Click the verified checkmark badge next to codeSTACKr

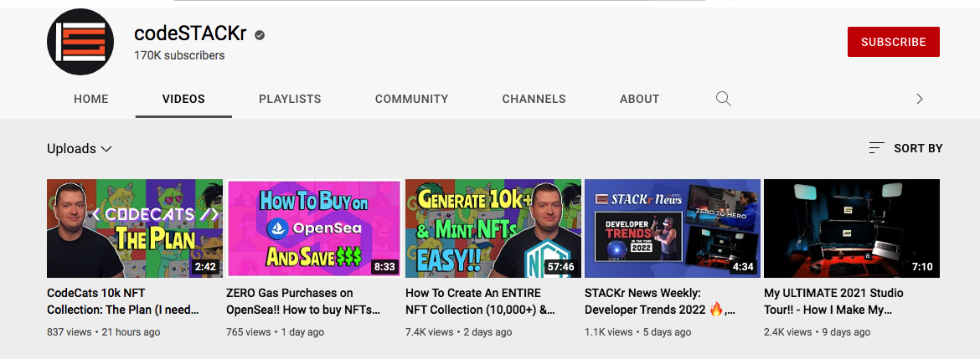[x=260, y=35]
